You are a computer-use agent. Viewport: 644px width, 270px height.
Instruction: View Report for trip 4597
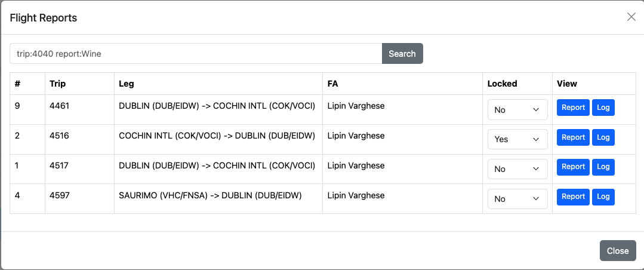tap(573, 197)
